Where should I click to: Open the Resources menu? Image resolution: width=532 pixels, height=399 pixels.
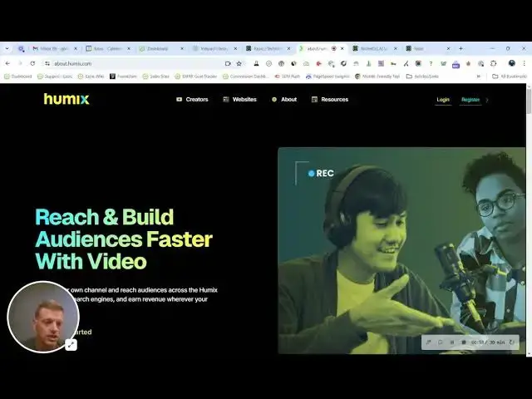(x=330, y=100)
